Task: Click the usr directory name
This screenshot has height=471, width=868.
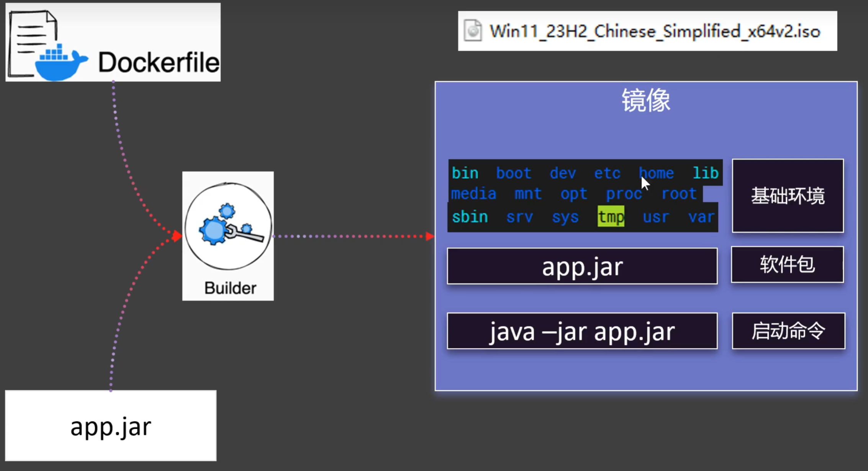Action: click(656, 217)
